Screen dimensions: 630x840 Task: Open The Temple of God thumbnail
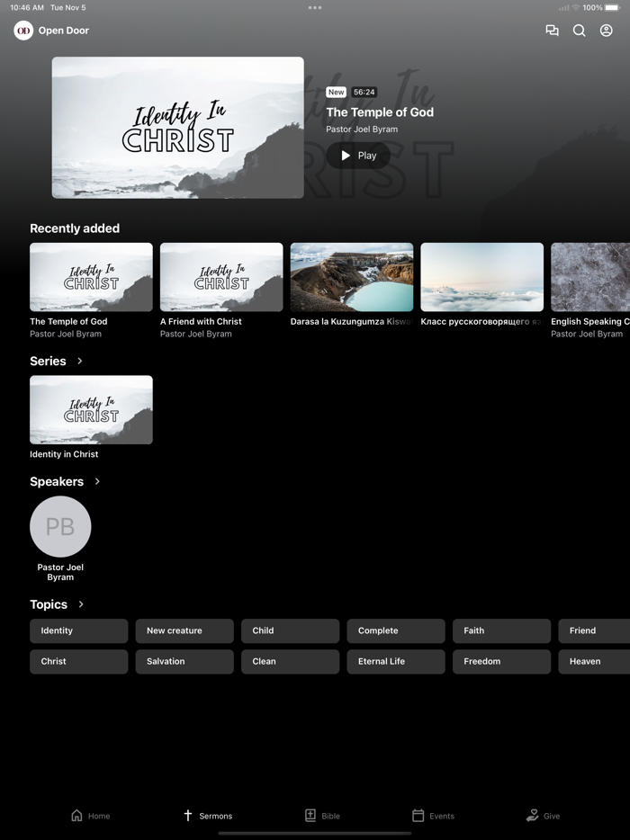pyautogui.click(x=91, y=277)
